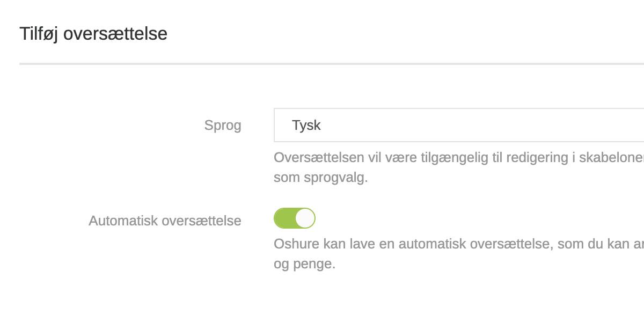Click the Automatisk oversættelse label

point(165,221)
